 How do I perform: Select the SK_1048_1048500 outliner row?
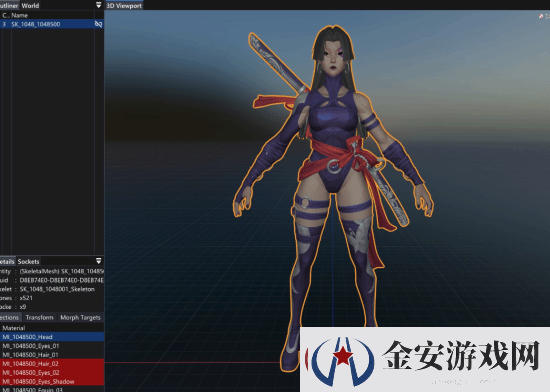pyautogui.click(x=52, y=24)
